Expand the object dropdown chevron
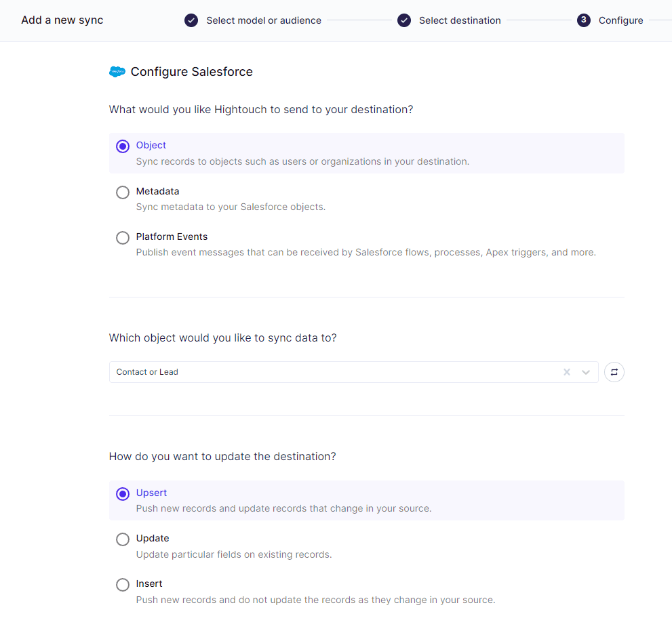The width and height of the screenshot is (672, 637). [585, 372]
